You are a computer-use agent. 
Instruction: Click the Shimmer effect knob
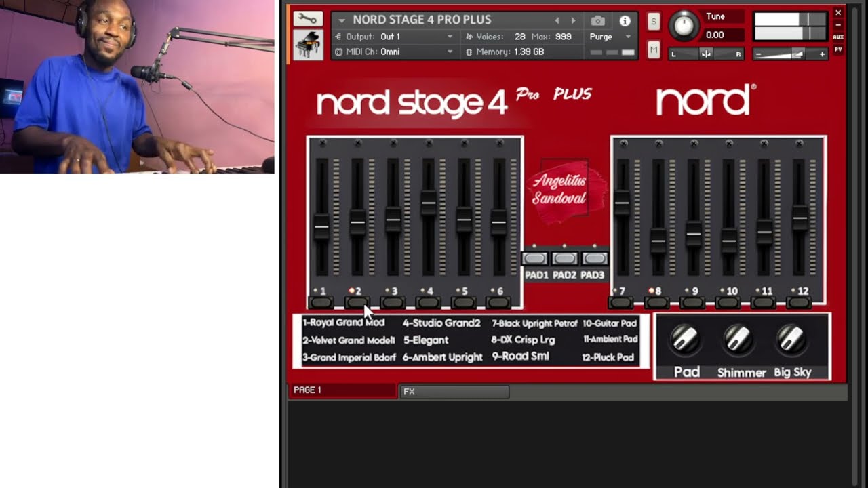click(x=738, y=340)
